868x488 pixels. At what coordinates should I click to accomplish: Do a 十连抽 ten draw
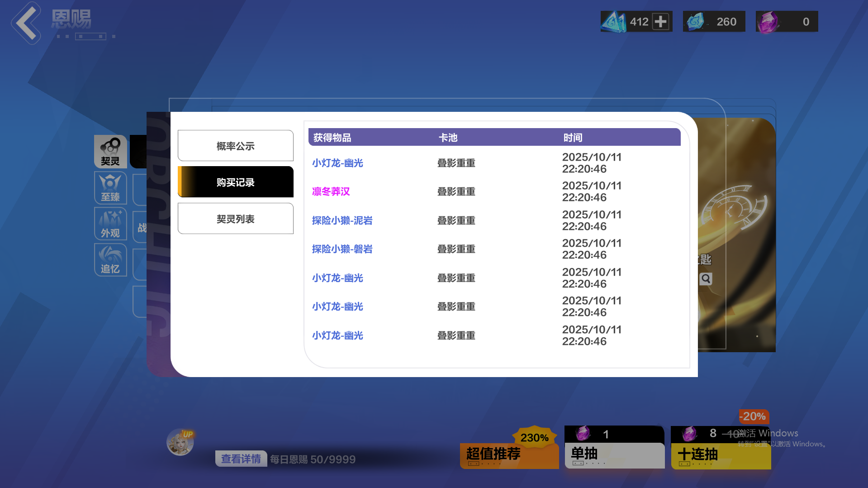click(721, 447)
